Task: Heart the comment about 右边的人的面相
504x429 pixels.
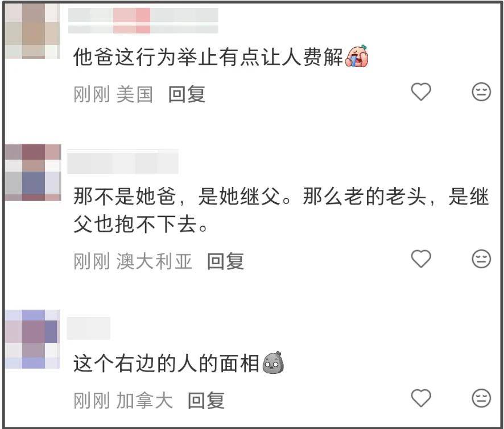Action: point(421,398)
